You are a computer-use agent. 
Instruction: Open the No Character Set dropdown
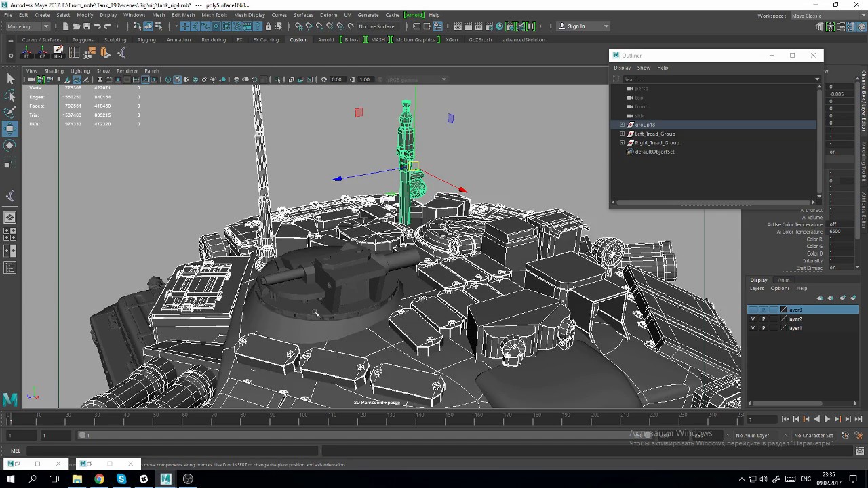point(814,435)
